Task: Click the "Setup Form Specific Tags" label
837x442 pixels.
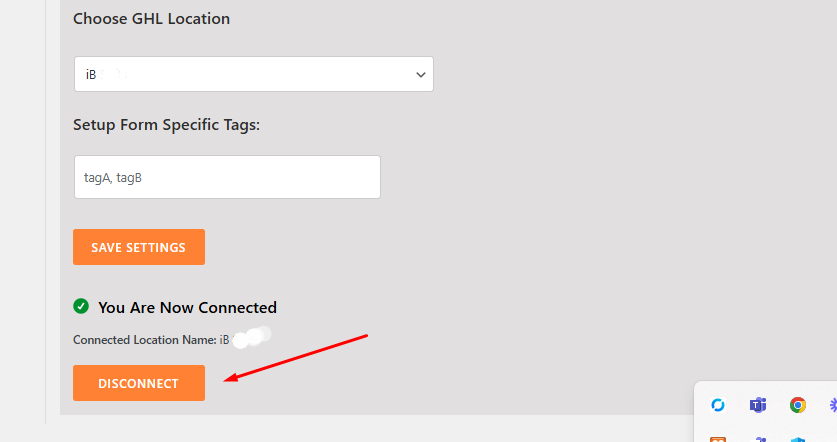Action: (x=166, y=125)
